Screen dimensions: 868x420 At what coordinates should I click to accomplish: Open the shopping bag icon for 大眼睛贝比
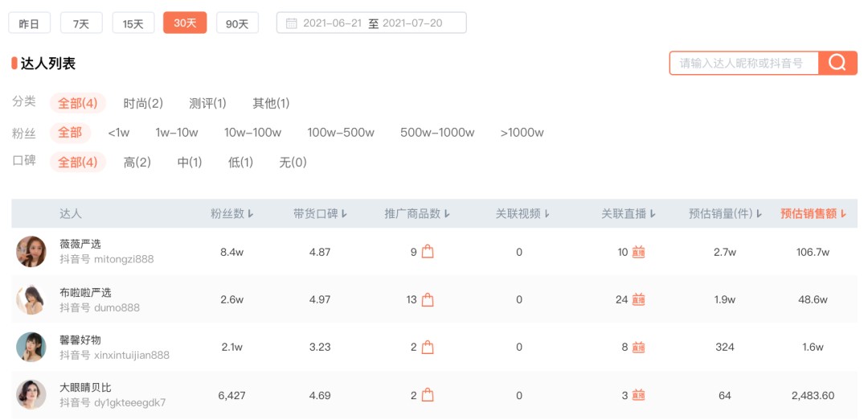[x=428, y=396]
